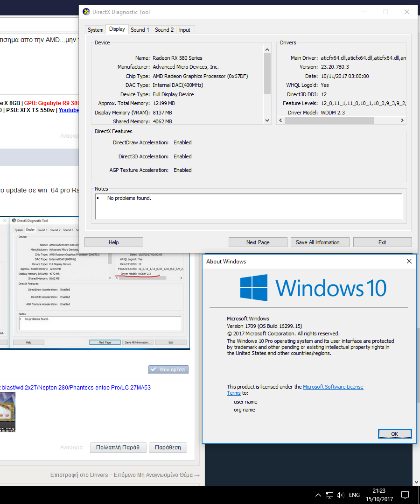Close the About Windows dialog
The image size is (420, 504).
tap(409, 261)
